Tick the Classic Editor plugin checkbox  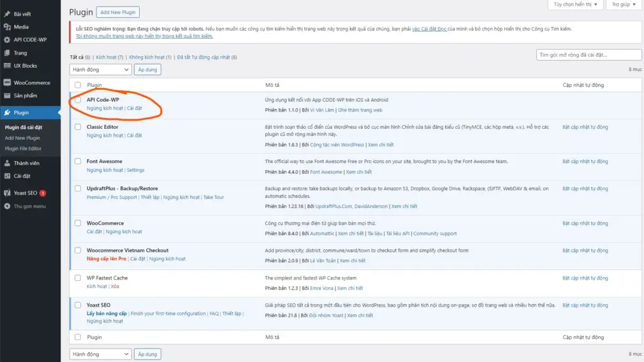(x=78, y=127)
